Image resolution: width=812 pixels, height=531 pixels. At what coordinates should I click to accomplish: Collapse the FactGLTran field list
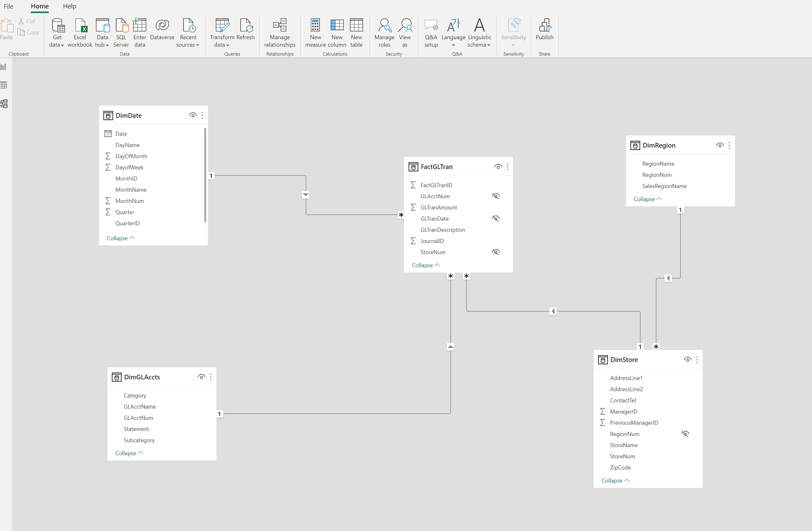click(425, 265)
